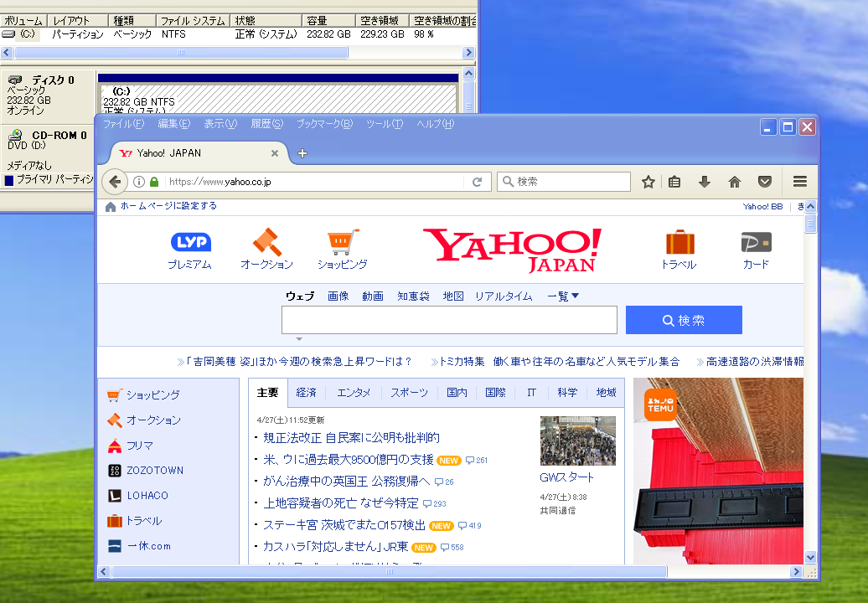Open the ファイル menu in browser

click(x=123, y=124)
